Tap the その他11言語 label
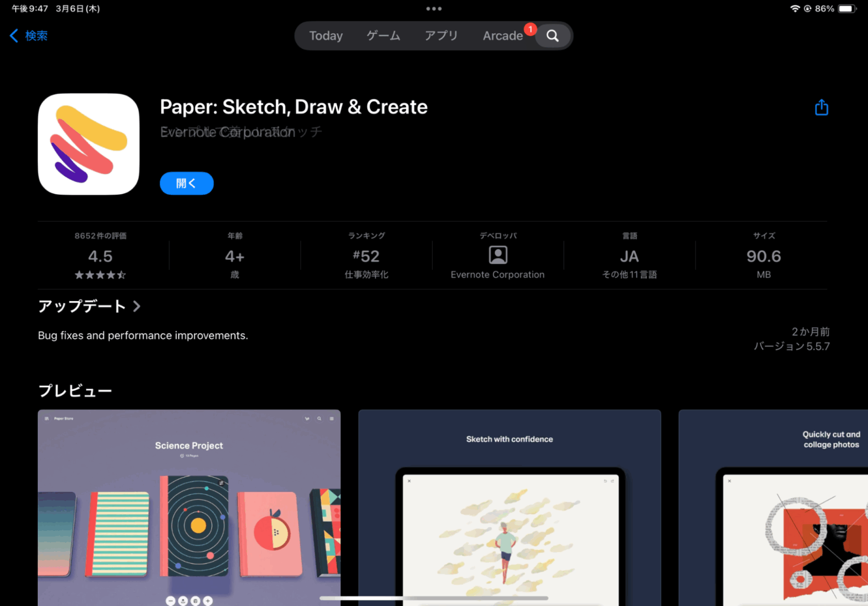 630,274
